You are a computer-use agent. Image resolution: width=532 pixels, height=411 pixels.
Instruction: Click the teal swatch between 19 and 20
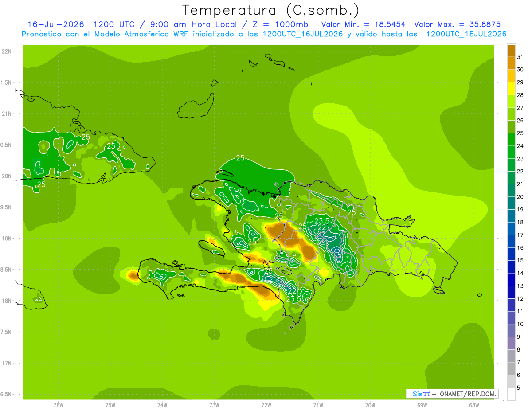click(511, 203)
